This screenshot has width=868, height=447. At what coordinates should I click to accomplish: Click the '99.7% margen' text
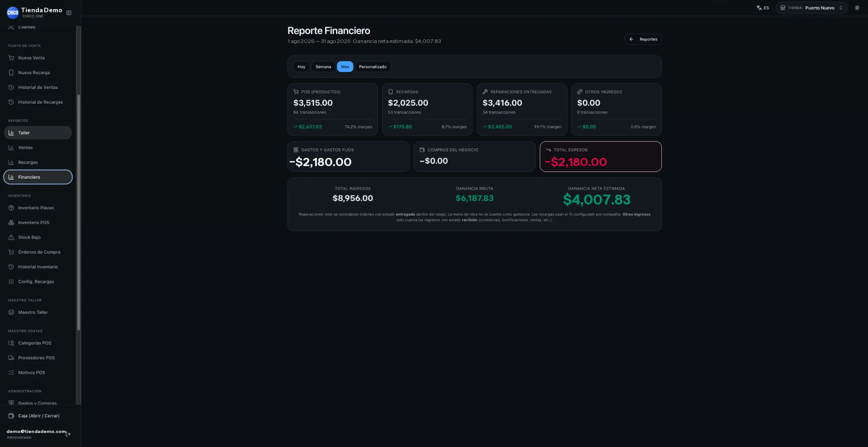(x=547, y=127)
